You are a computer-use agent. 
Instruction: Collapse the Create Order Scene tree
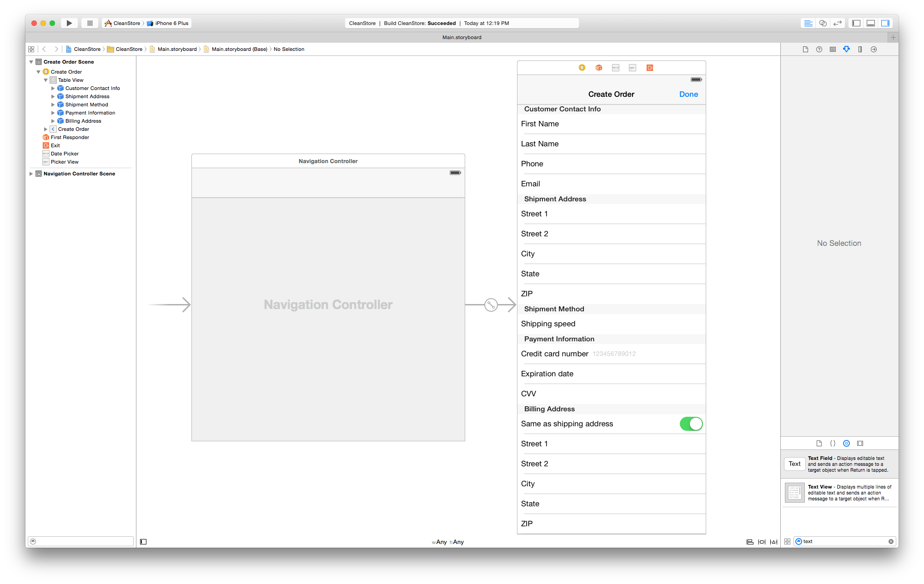point(31,62)
